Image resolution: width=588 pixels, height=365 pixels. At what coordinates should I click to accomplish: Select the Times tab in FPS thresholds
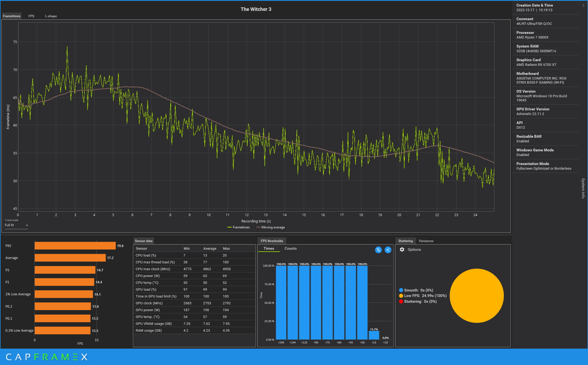pyautogui.click(x=268, y=248)
